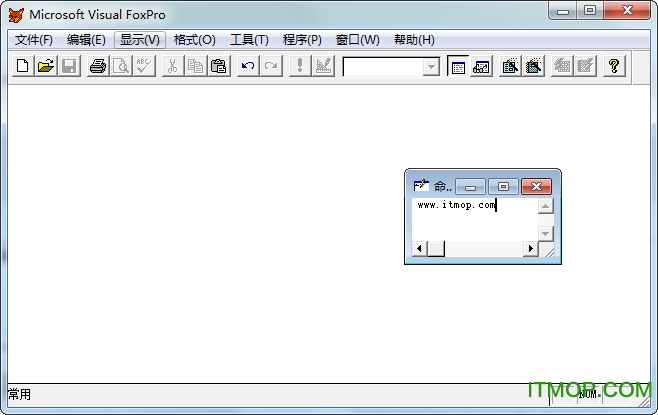Toggle the Command Window toolbar button
Screen dimensions: 658x415
[x=458, y=66]
